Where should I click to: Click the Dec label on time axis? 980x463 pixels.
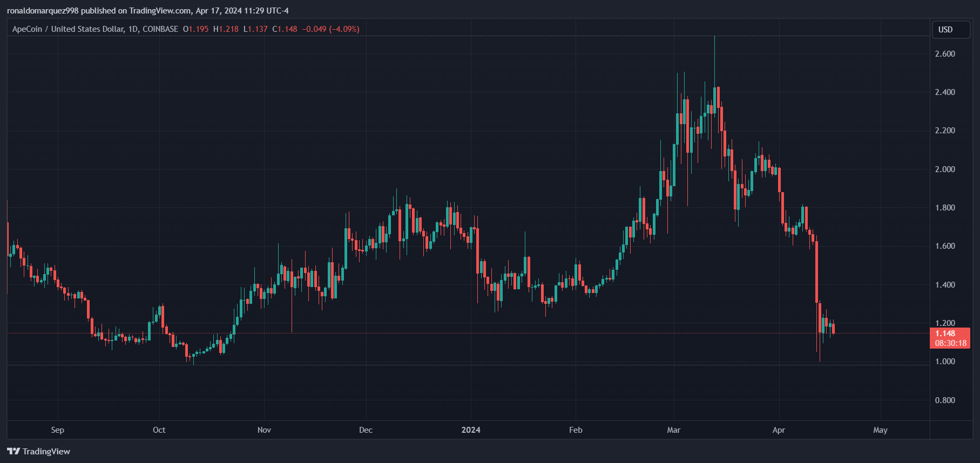366,430
